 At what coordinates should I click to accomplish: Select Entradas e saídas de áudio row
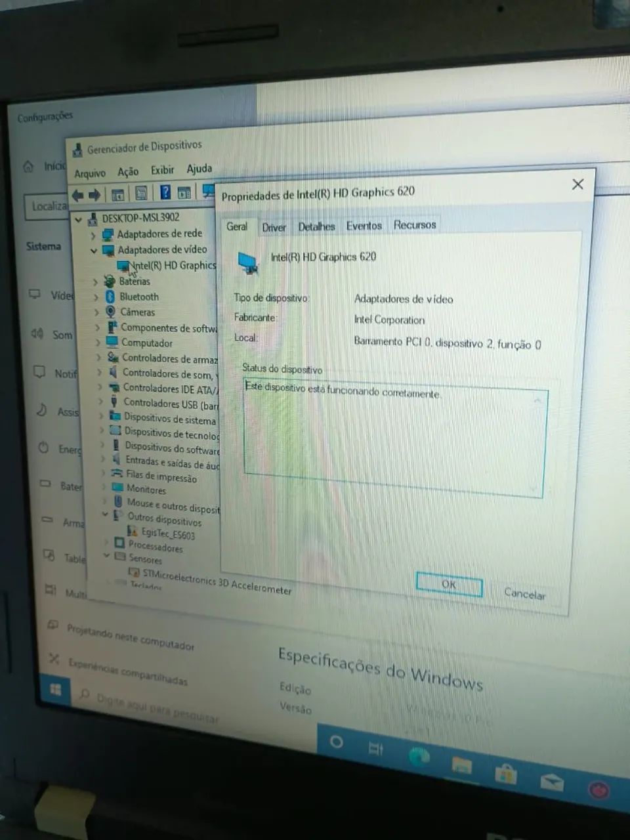pyautogui.click(x=173, y=463)
